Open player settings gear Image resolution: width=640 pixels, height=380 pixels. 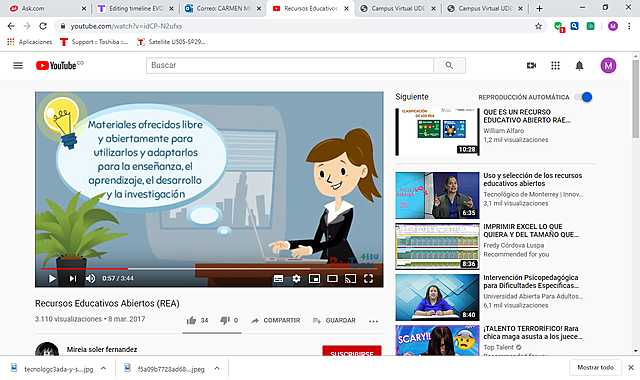296,278
